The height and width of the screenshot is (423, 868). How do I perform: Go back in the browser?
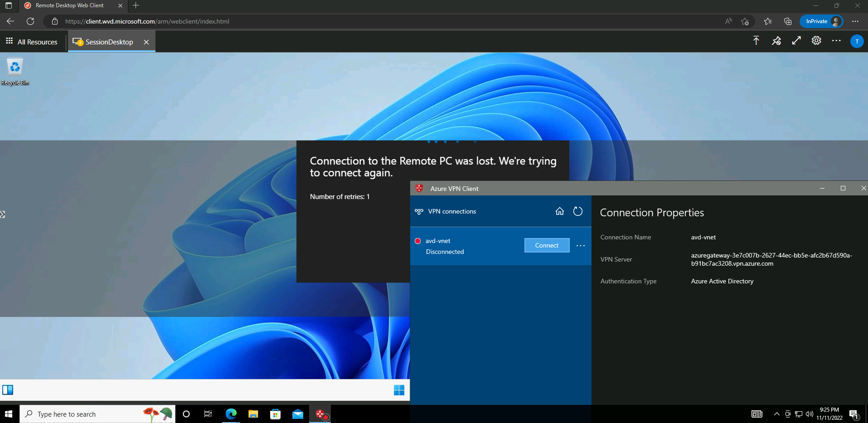coord(10,21)
